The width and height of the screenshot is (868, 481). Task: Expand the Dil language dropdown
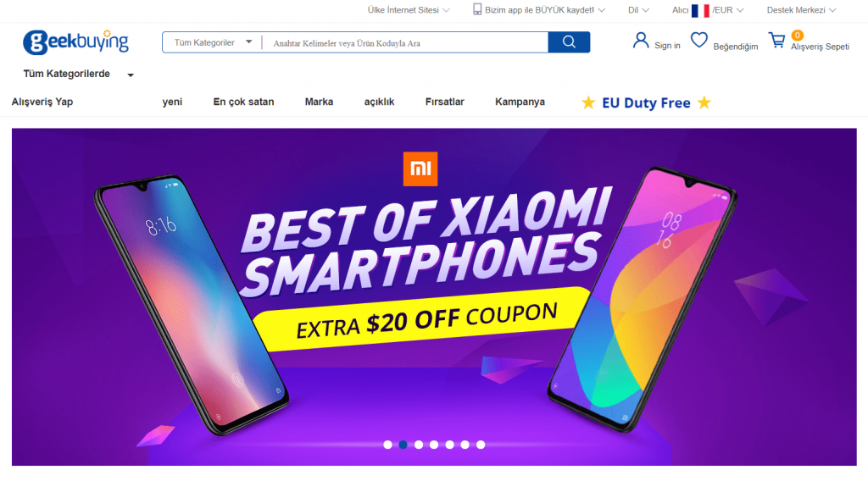(638, 10)
